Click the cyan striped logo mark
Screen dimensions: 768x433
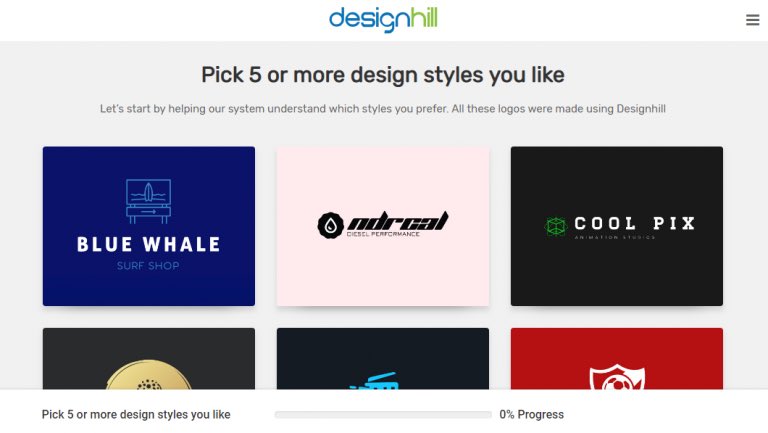pos(375,381)
